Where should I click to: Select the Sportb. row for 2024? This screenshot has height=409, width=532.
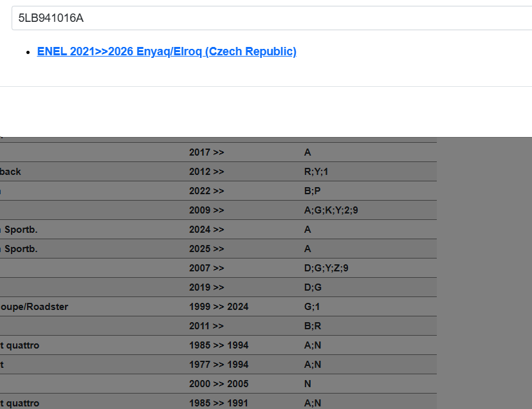pos(19,230)
